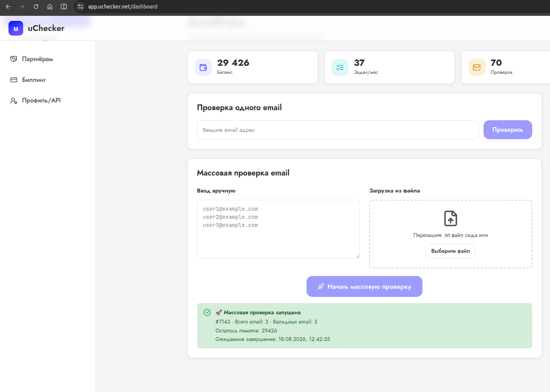550x392 pixels.
Task: Toggle the browser side panel icon
Action: (x=64, y=7)
